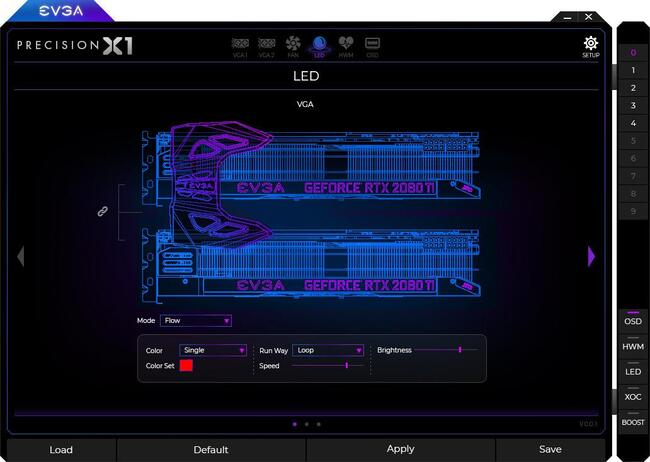
Task: Open the HWM heart monitor icon
Action: tap(346, 47)
